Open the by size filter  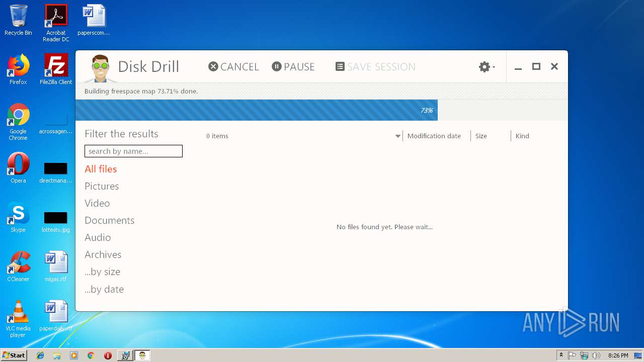(102, 271)
